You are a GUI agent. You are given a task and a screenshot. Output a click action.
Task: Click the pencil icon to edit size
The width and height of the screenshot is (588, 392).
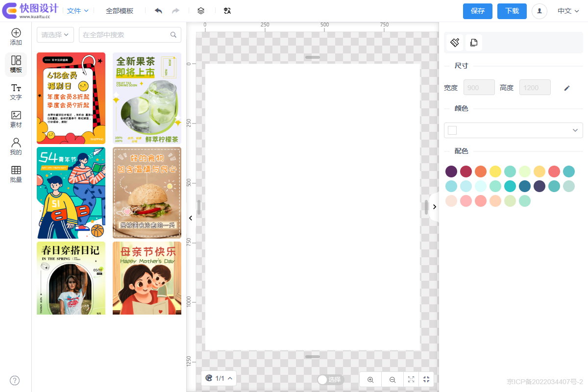567,88
